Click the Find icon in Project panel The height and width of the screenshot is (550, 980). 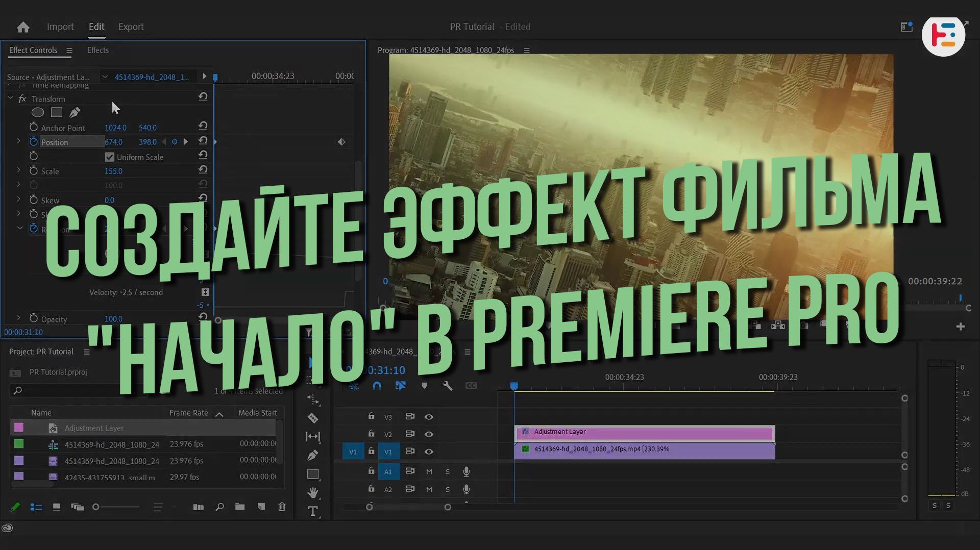click(219, 507)
